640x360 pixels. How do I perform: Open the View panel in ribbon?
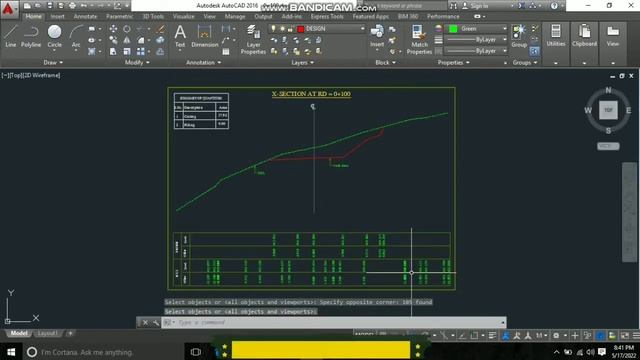(x=612, y=36)
